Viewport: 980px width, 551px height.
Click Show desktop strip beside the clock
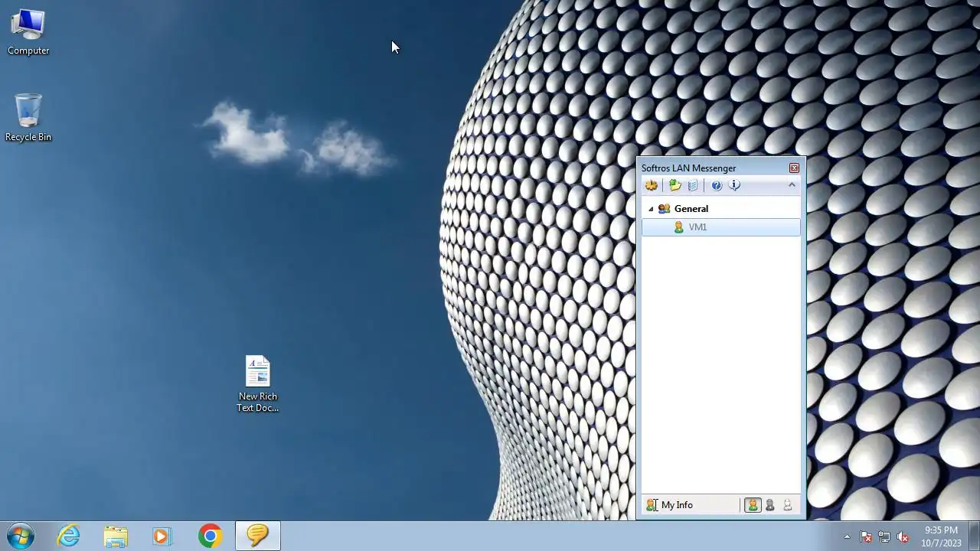pyautogui.click(x=974, y=536)
